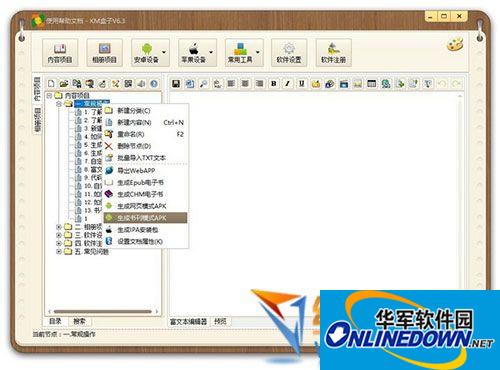Open 软件注册 software registration
The image size is (500, 370).
tap(333, 53)
